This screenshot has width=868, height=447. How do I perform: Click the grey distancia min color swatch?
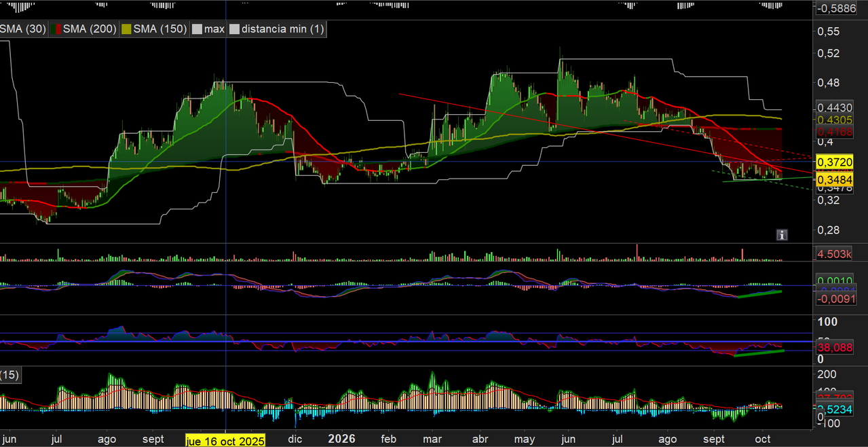tap(235, 29)
